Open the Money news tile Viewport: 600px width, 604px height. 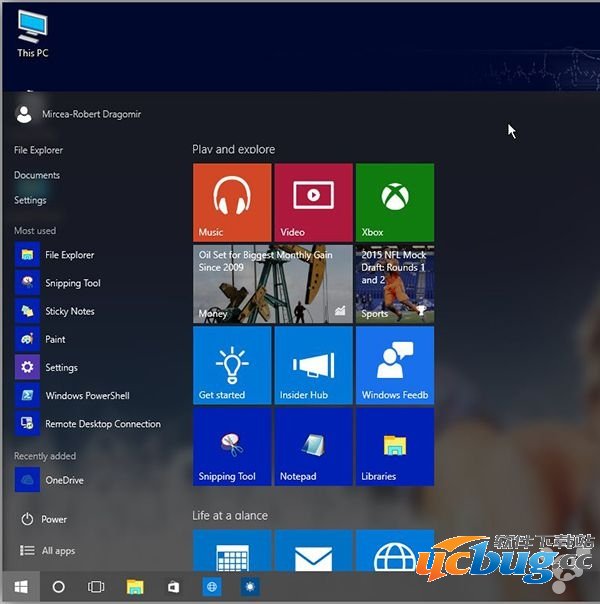coord(273,284)
